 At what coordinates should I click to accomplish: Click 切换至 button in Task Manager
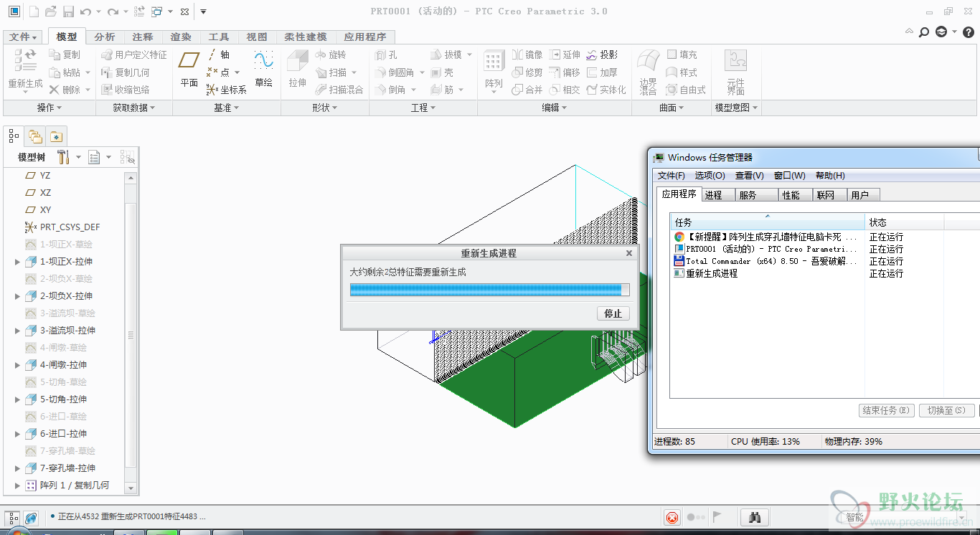946,411
